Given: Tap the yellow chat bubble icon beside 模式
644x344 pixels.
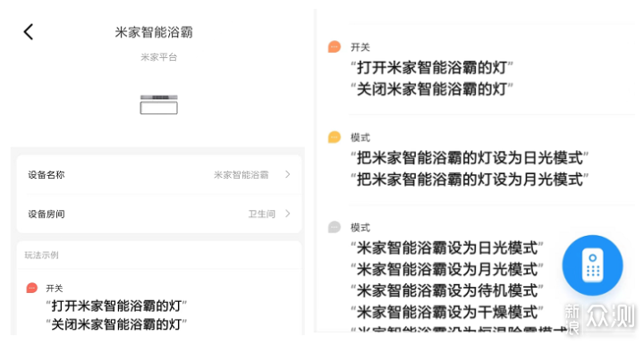Looking at the screenshot, I should click(x=335, y=137).
